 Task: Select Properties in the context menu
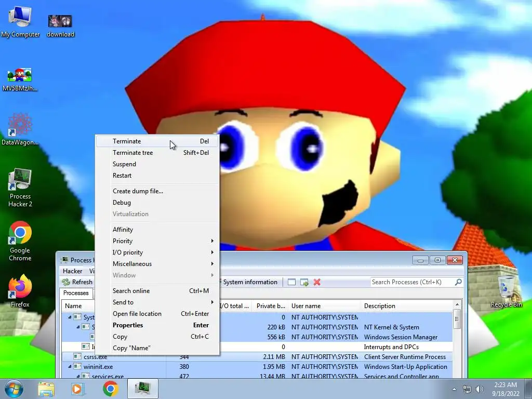pyautogui.click(x=157, y=325)
